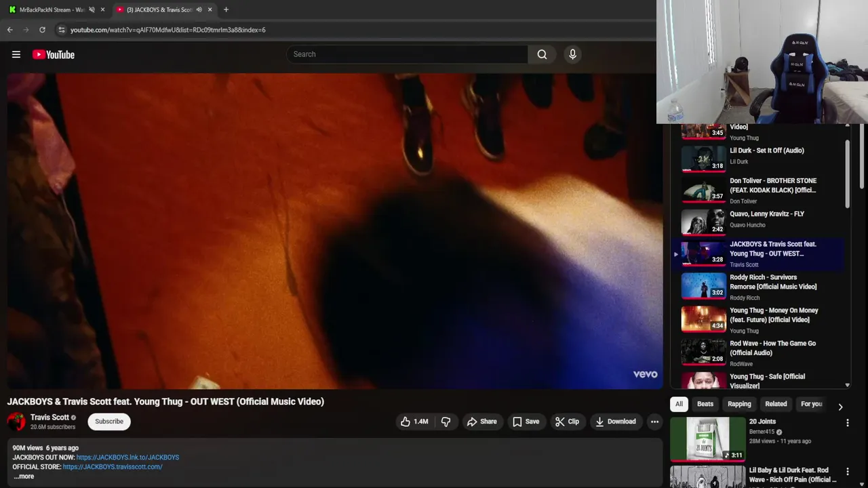
Task: Share the video
Action: pos(481,422)
